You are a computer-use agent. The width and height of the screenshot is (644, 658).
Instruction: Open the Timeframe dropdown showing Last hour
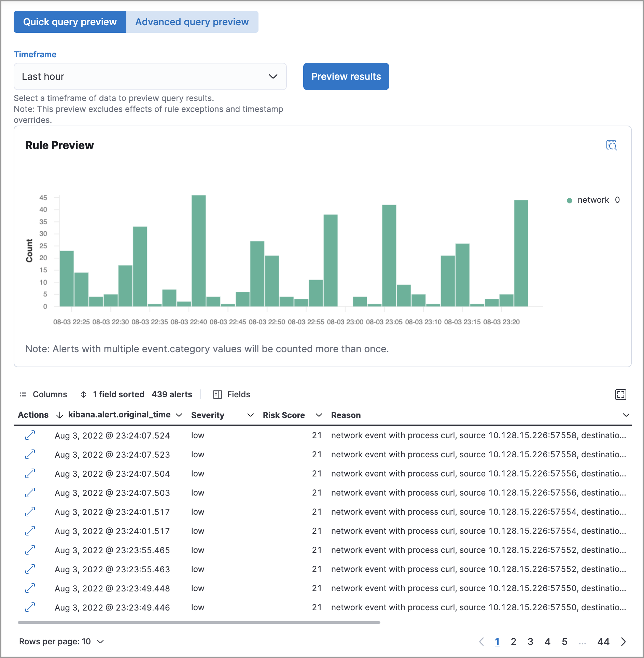point(150,76)
